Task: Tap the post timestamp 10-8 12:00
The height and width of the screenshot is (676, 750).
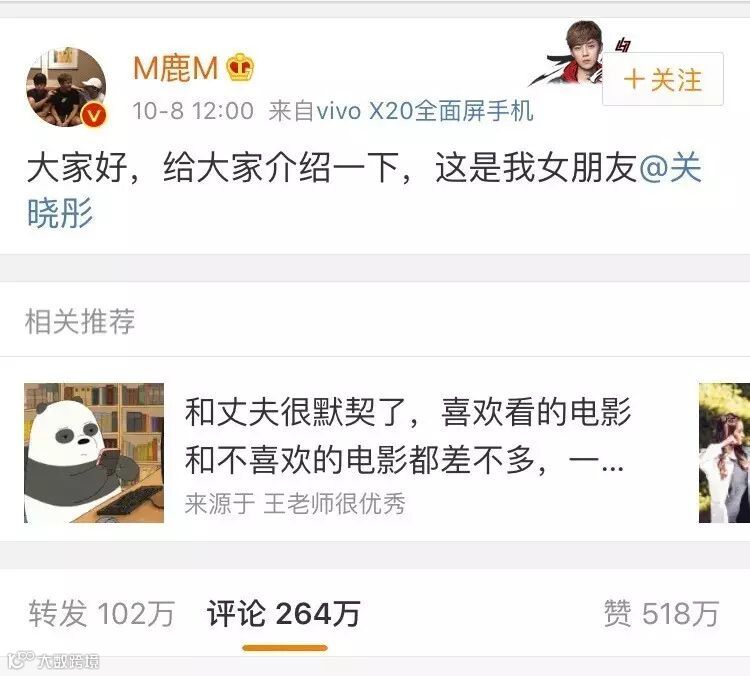Action: point(193,111)
